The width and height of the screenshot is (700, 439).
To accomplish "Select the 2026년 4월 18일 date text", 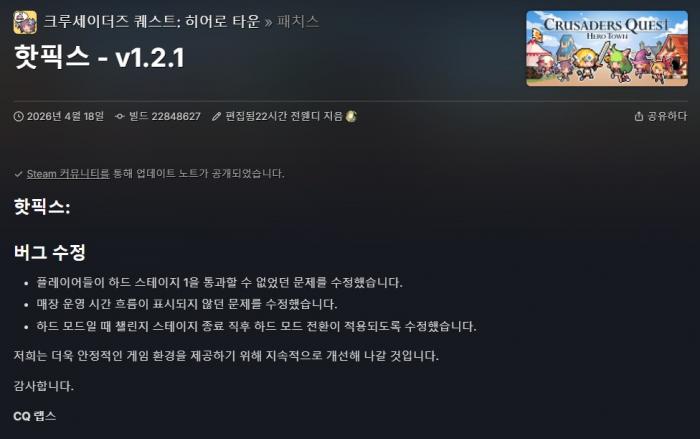I will pos(65,116).
